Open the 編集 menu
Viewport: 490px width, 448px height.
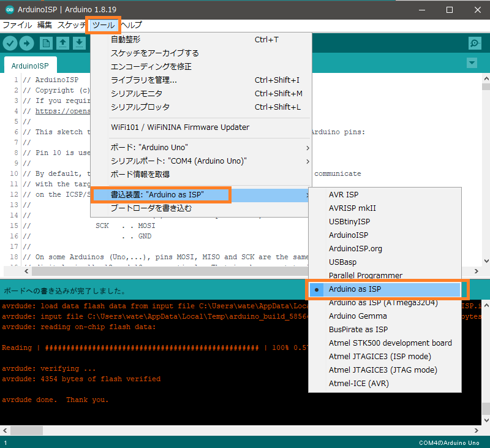coord(45,25)
